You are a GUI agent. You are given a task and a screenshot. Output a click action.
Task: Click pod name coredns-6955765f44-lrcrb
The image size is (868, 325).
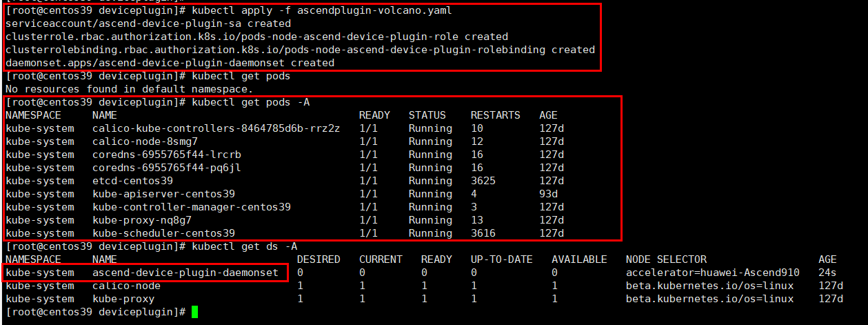(167, 155)
